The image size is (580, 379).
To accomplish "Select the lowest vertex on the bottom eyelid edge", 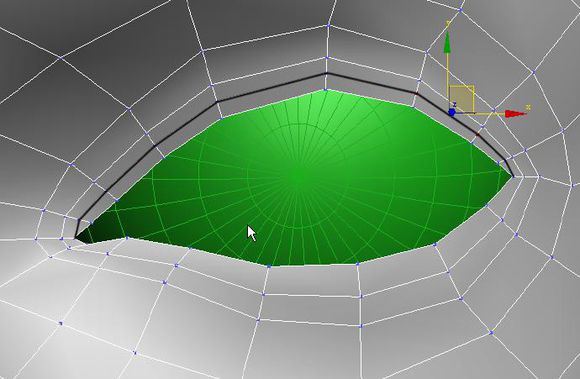I will [269, 265].
